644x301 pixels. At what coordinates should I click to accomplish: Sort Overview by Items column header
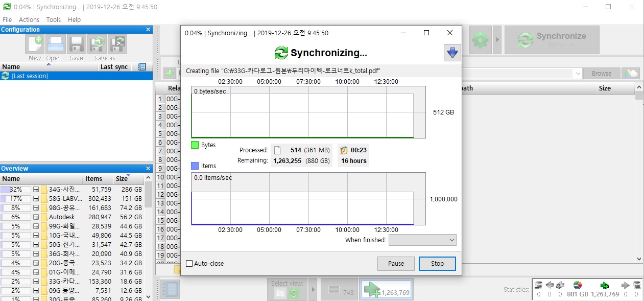pos(98,179)
